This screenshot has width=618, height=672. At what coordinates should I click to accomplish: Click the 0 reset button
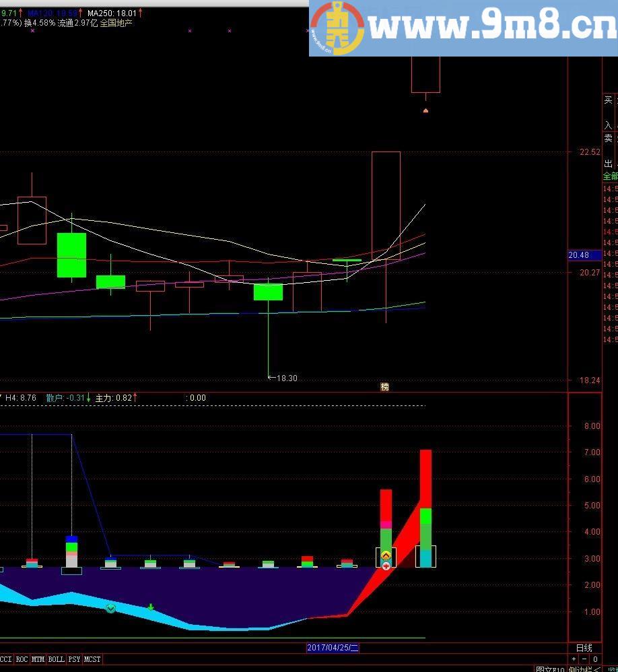(595, 659)
